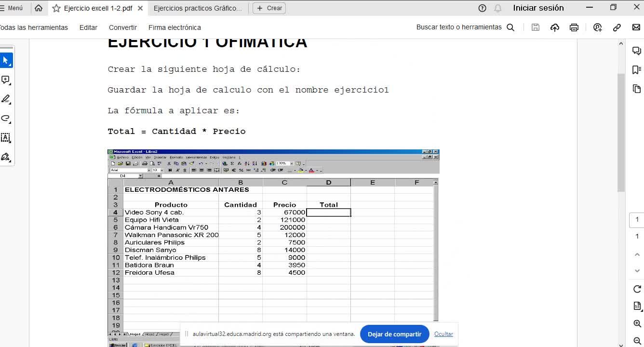Click the current page number box
The width and height of the screenshot is (644, 347).
tap(637, 220)
